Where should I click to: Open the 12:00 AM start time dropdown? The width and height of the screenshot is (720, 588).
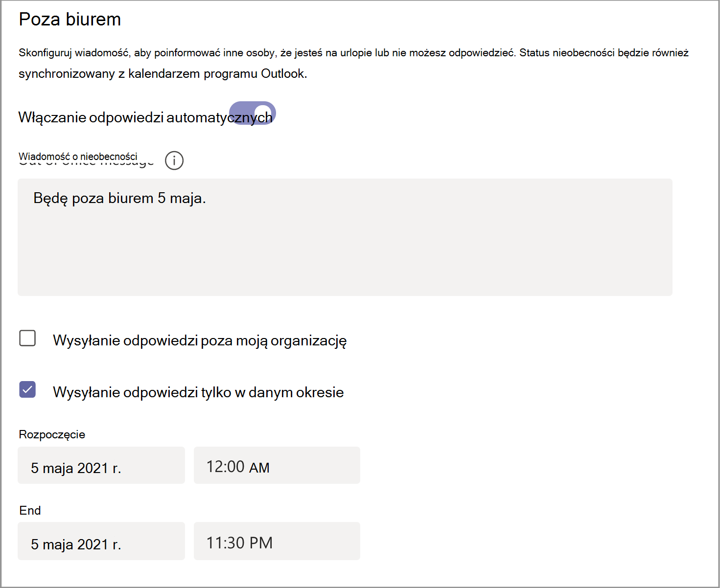pos(277,465)
